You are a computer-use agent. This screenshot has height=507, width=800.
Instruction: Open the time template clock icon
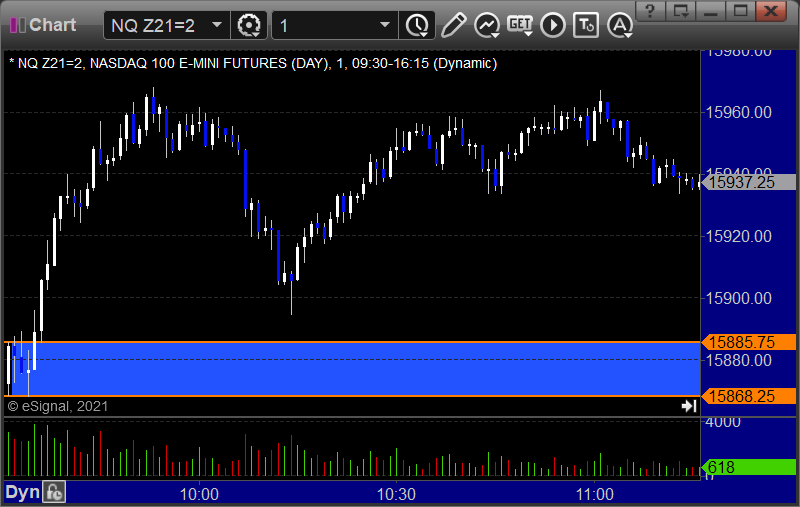pyautogui.click(x=417, y=25)
